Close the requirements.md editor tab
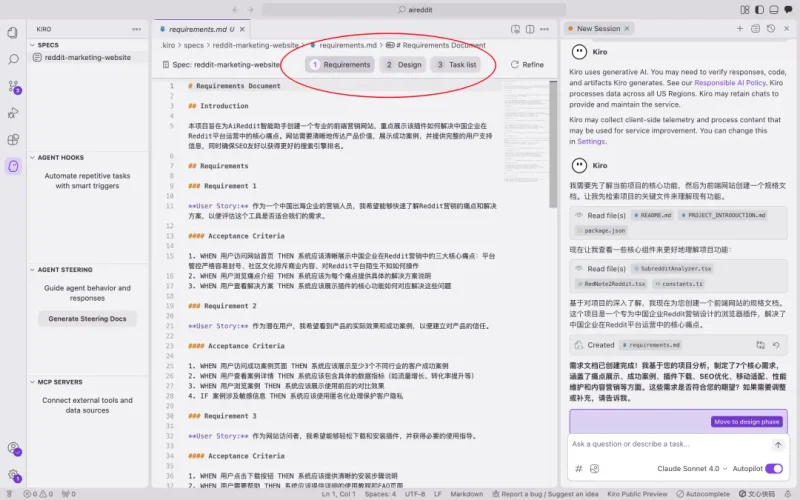This screenshot has width=800, height=500. 242,29
